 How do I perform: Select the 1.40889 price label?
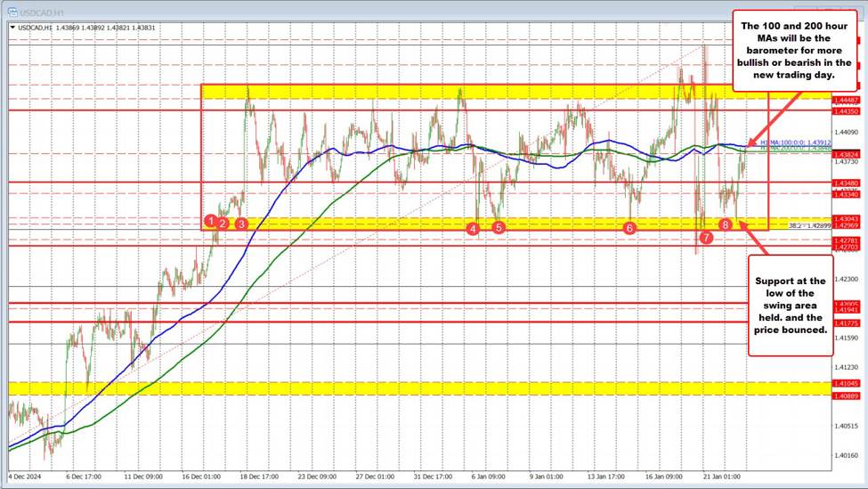(x=846, y=395)
